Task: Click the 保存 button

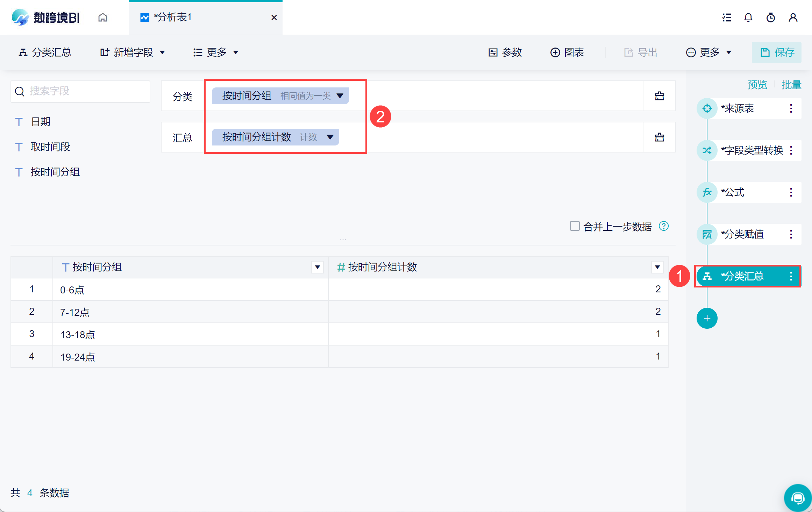Action: pyautogui.click(x=776, y=52)
